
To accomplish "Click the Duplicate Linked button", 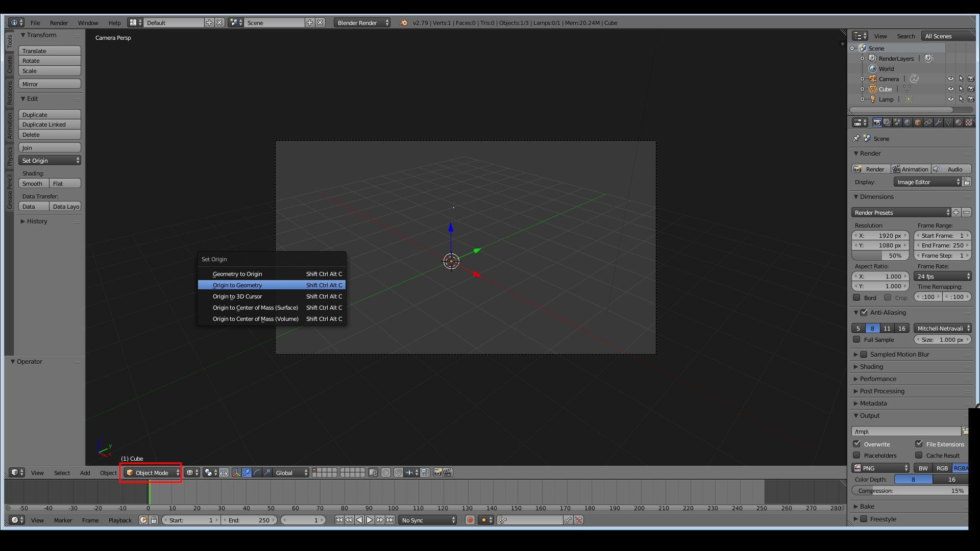I will (x=50, y=124).
